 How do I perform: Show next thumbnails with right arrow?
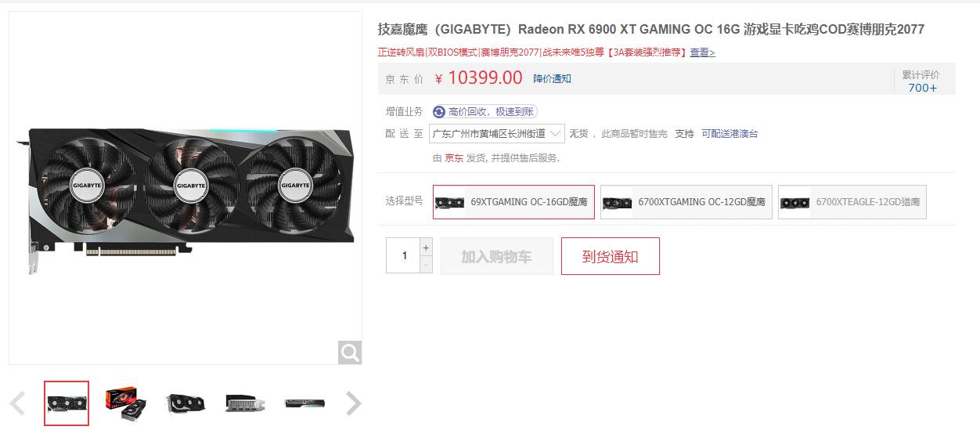pyautogui.click(x=354, y=403)
